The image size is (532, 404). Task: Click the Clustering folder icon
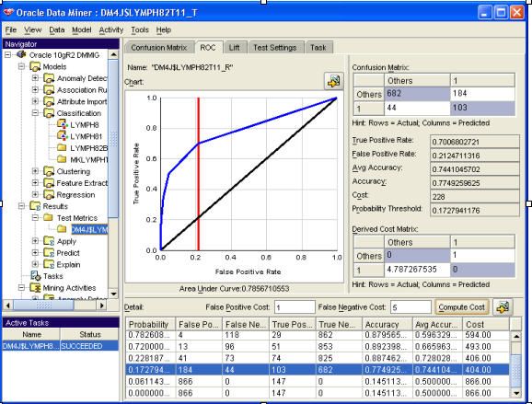[49, 171]
